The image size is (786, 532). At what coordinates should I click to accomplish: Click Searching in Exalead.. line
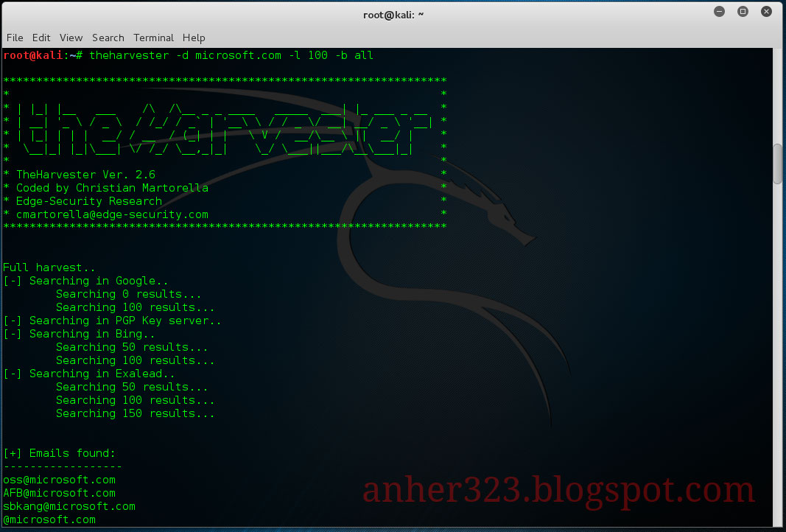click(x=89, y=374)
